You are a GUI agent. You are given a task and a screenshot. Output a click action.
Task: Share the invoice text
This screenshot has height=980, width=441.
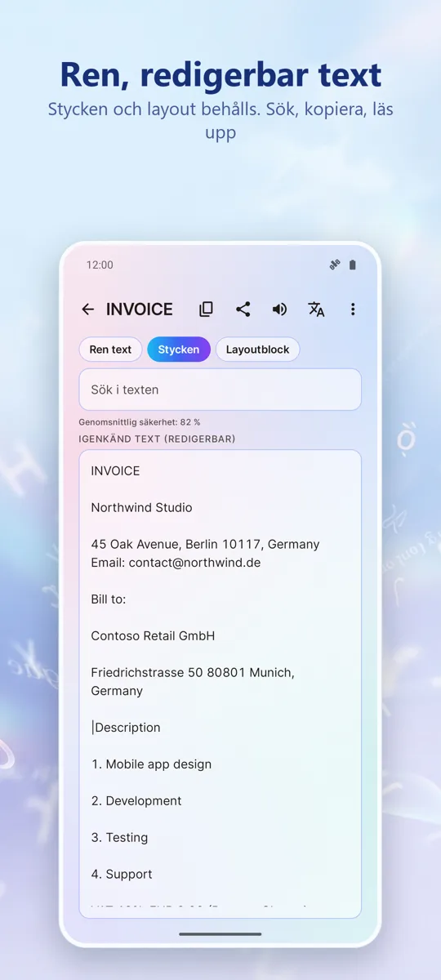pyautogui.click(x=243, y=309)
